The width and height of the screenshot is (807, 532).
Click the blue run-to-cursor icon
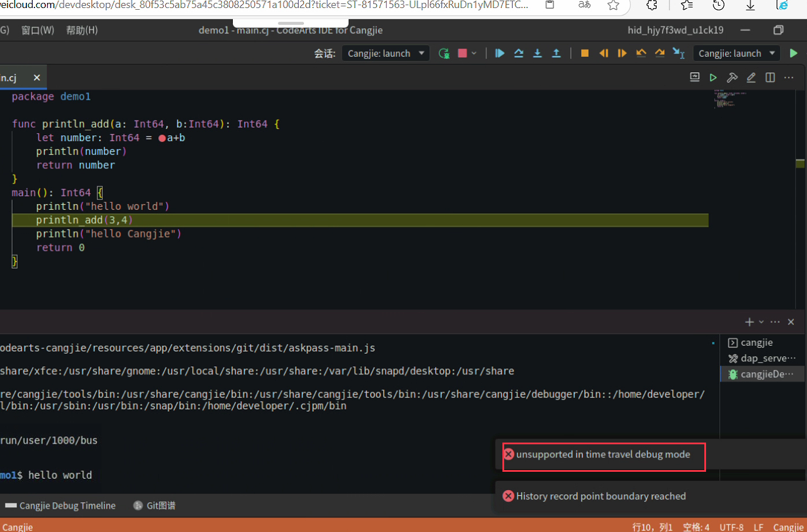coord(679,53)
